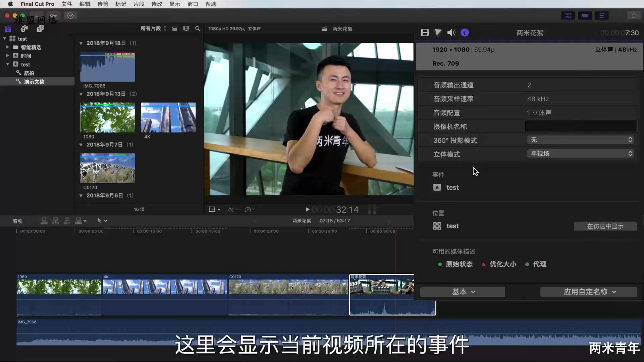Open the 修剪 menu
The height and width of the screenshot is (362, 644).
[103, 4]
